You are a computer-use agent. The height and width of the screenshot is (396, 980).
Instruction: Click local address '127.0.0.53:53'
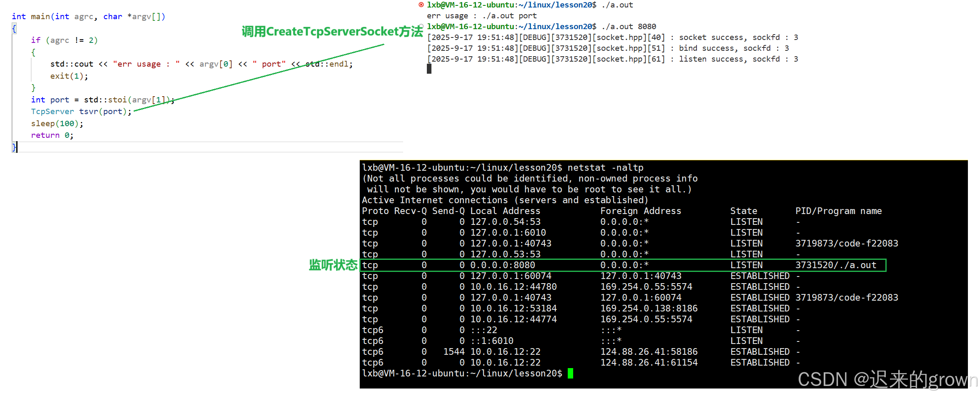pyautogui.click(x=505, y=254)
